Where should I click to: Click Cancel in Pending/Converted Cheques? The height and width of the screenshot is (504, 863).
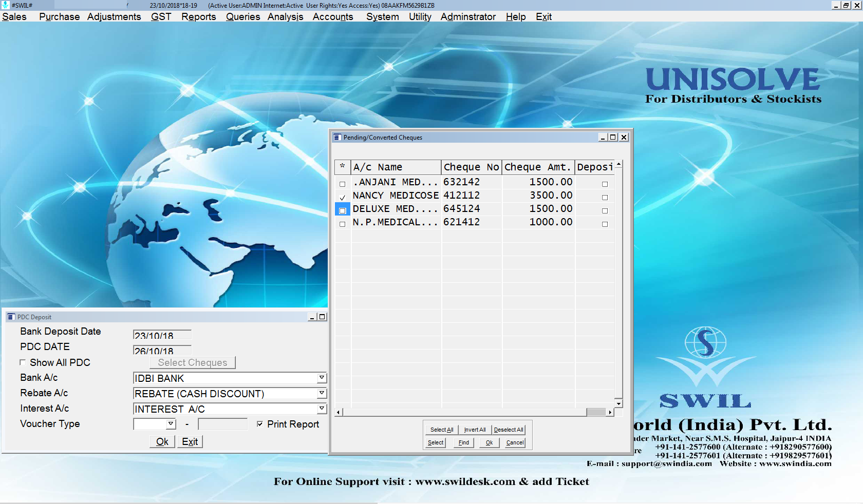515,442
